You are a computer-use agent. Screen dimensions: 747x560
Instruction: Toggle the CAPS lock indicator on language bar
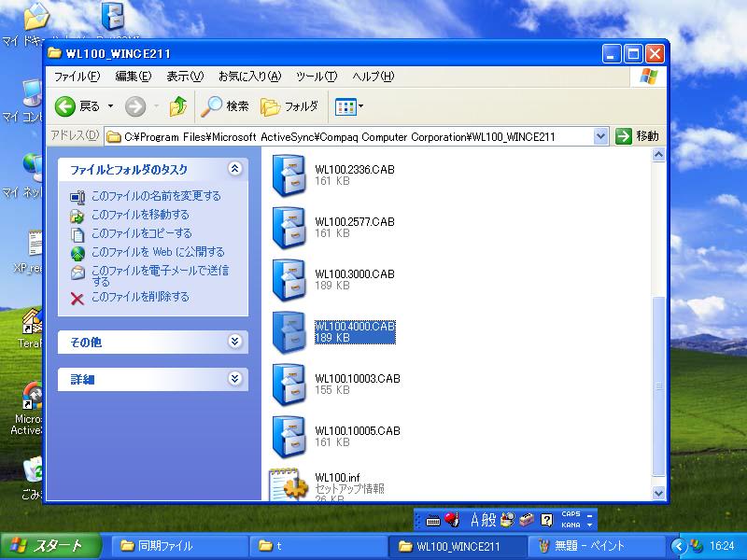pyautogui.click(x=571, y=514)
